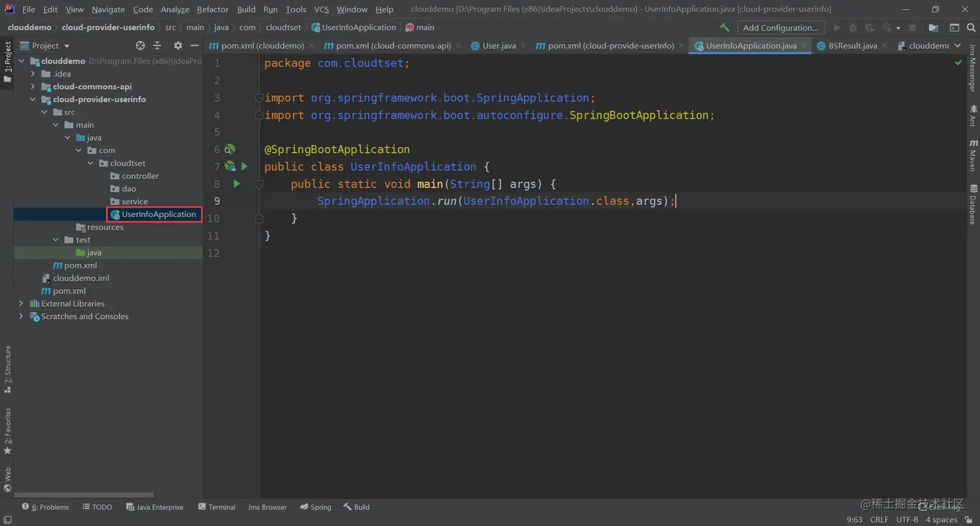Image resolution: width=980 pixels, height=526 pixels.
Task: Click the locate target icon in Project panel
Action: click(x=140, y=45)
